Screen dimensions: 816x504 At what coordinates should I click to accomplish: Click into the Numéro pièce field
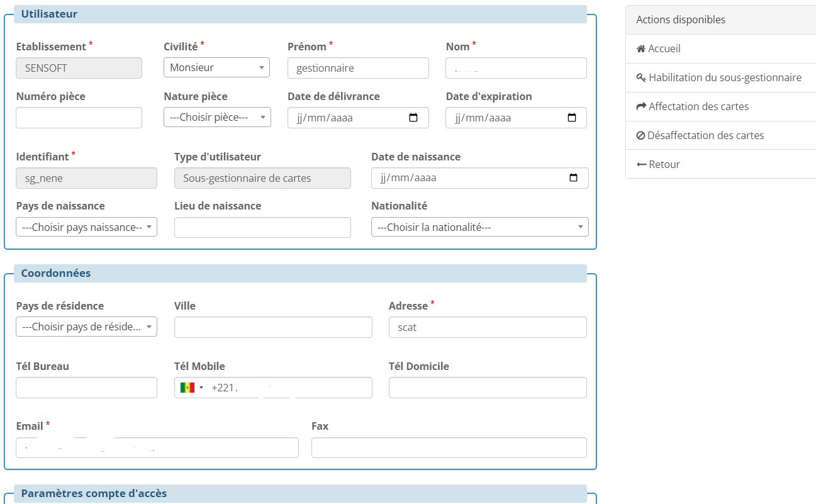[79, 118]
